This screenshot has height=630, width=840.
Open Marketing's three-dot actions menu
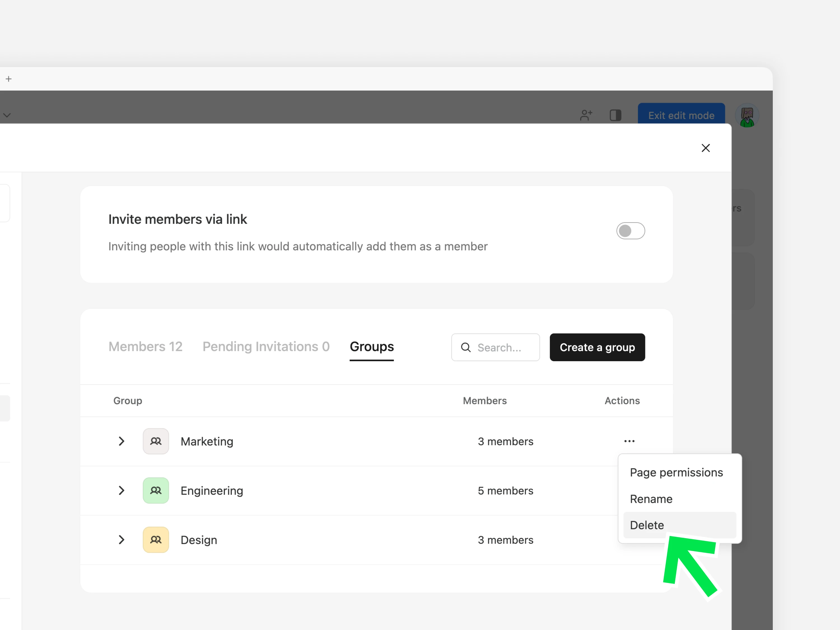629,441
